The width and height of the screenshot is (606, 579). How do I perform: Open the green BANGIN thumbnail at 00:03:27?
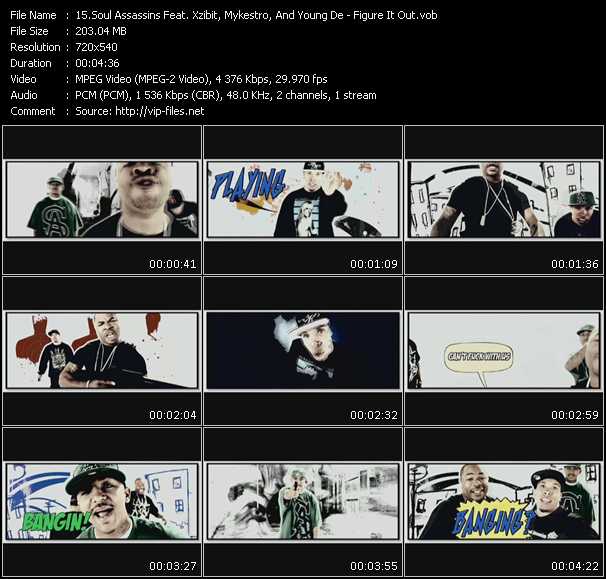coord(102,502)
